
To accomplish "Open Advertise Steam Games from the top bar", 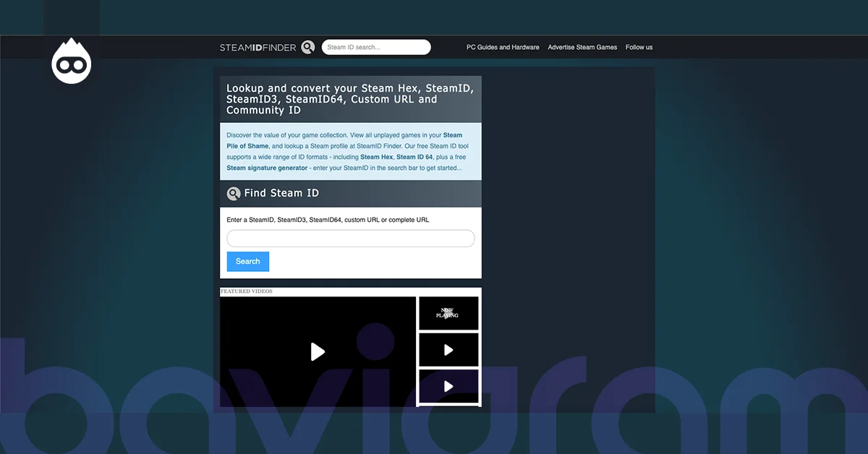I will tap(582, 46).
